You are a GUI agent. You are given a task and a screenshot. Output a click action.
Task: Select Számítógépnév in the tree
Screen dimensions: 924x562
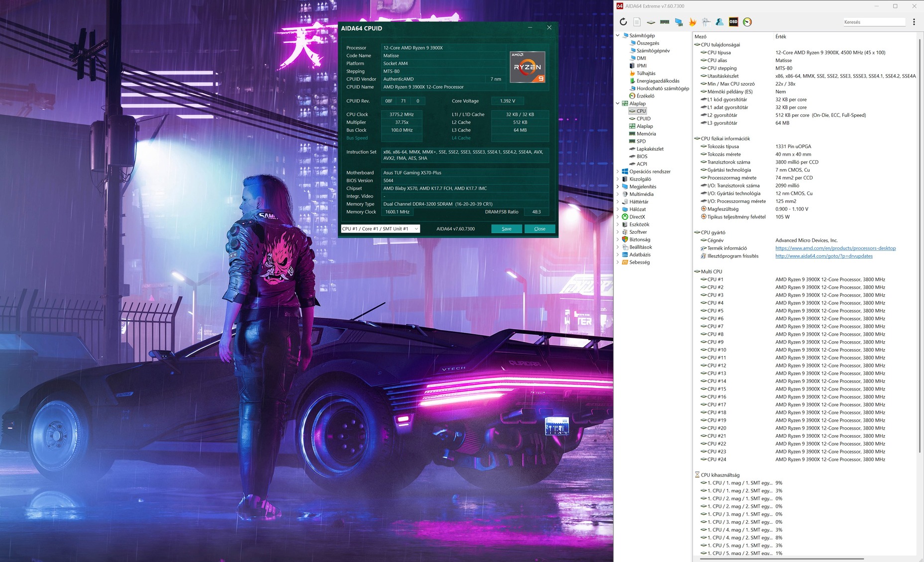point(653,51)
